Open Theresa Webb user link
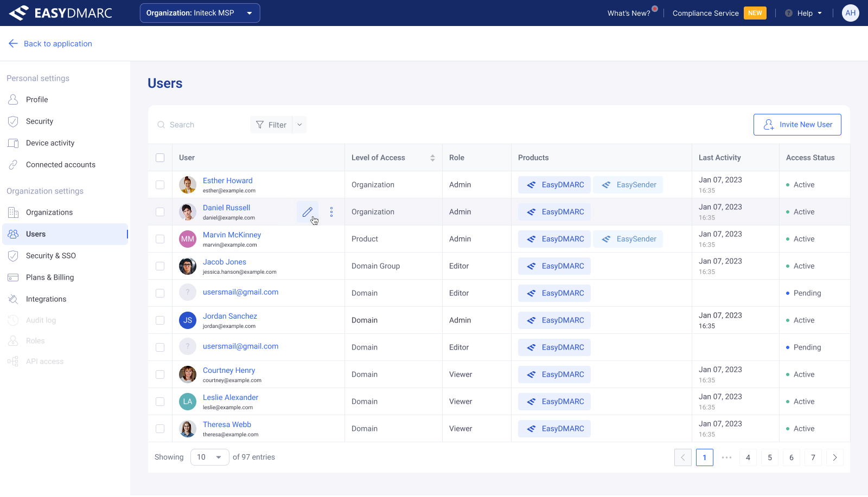868x497 pixels. pyautogui.click(x=227, y=424)
